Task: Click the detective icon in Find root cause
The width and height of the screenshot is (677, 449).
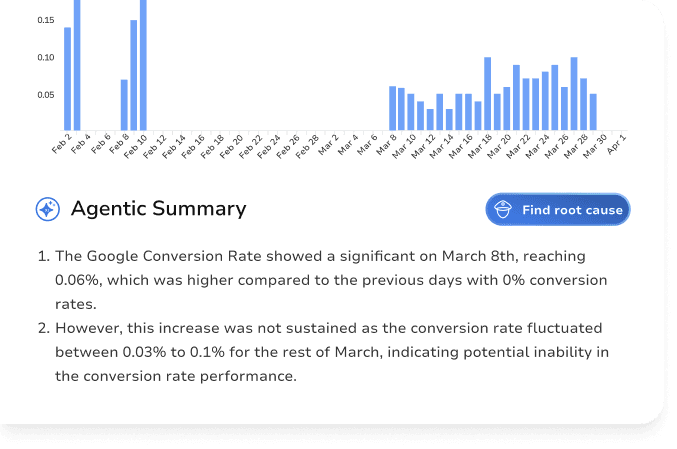Action: [504, 210]
